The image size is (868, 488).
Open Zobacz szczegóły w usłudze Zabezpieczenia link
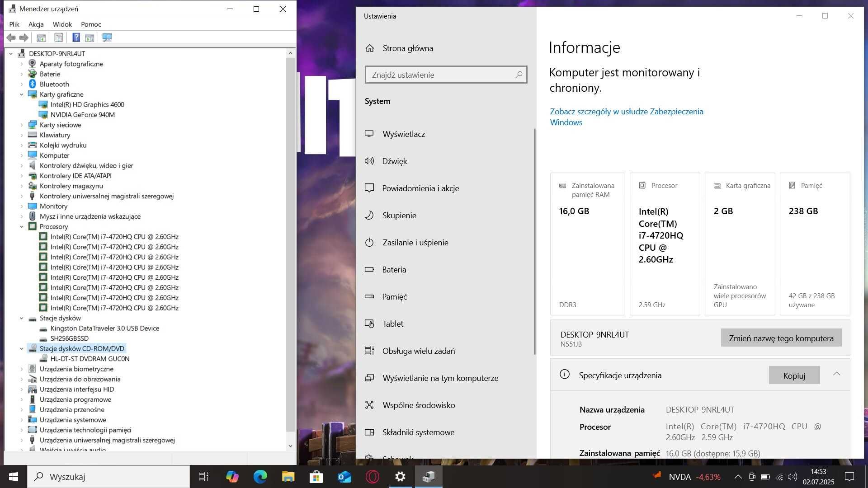(x=627, y=117)
